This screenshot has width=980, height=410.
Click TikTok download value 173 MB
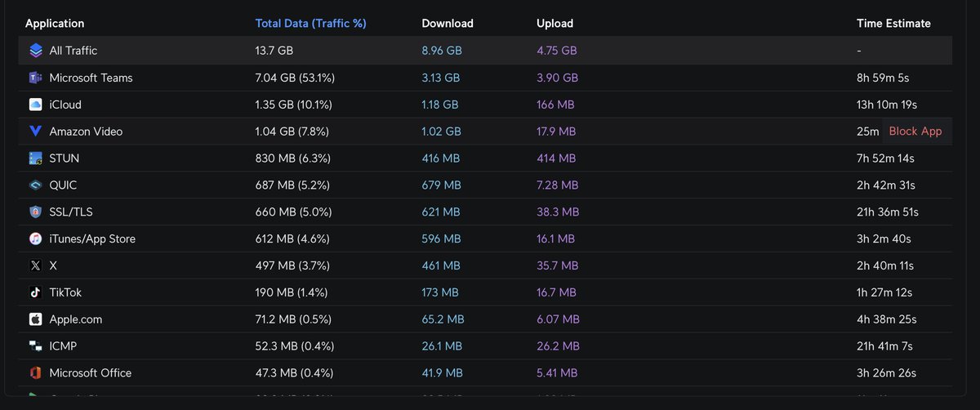pos(440,292)
